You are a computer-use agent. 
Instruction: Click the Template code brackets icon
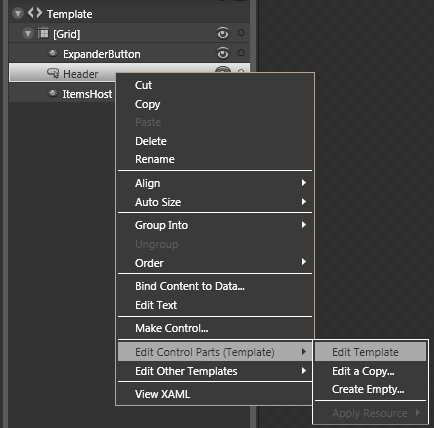[x=35, y=13]
